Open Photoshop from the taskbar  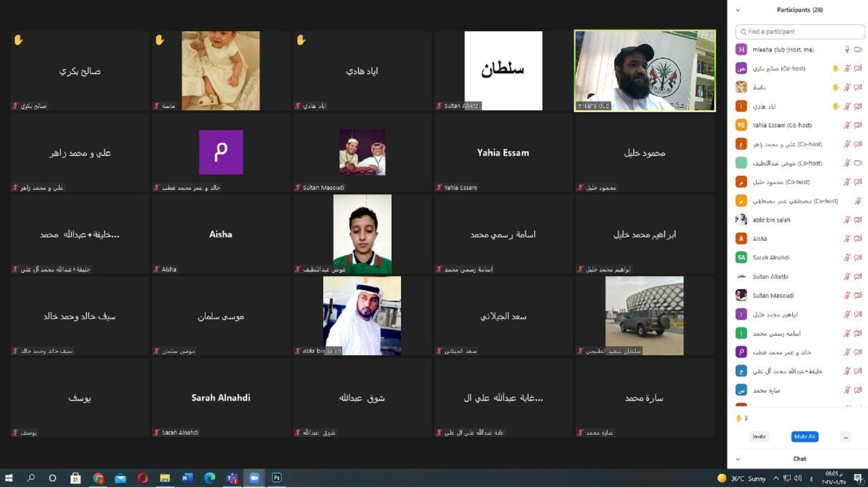[277, 478]
